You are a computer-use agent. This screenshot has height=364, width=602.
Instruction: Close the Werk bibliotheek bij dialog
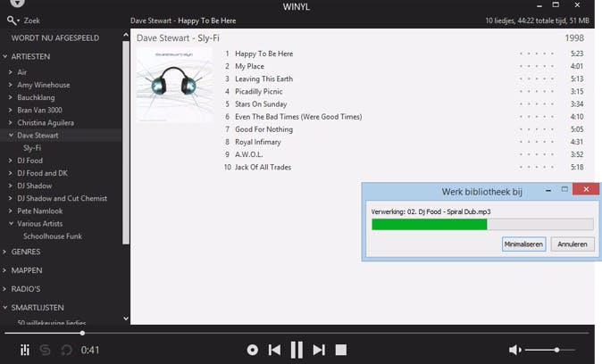[586, 189]
